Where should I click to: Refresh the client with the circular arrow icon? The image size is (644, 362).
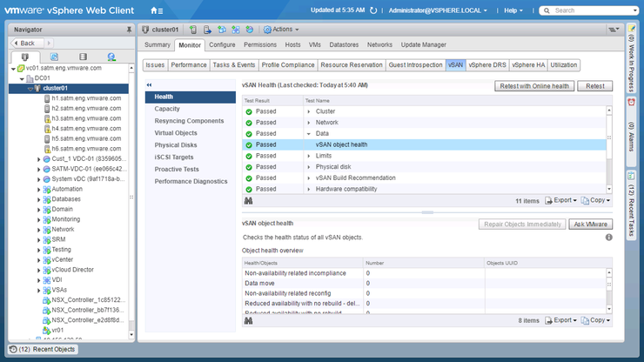(373, 10)
